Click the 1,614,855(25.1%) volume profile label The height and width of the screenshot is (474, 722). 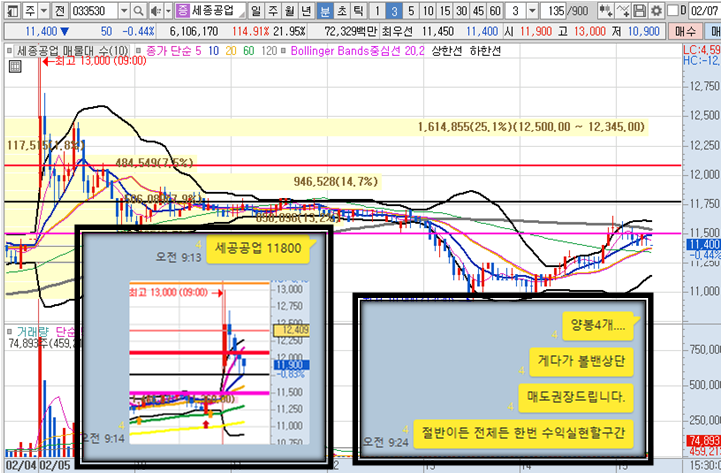[531, 127]
